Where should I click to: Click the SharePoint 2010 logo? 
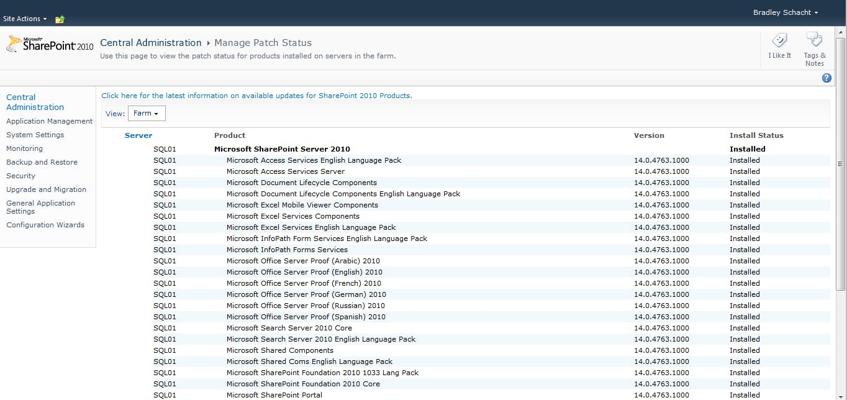(x=50, y=45)
